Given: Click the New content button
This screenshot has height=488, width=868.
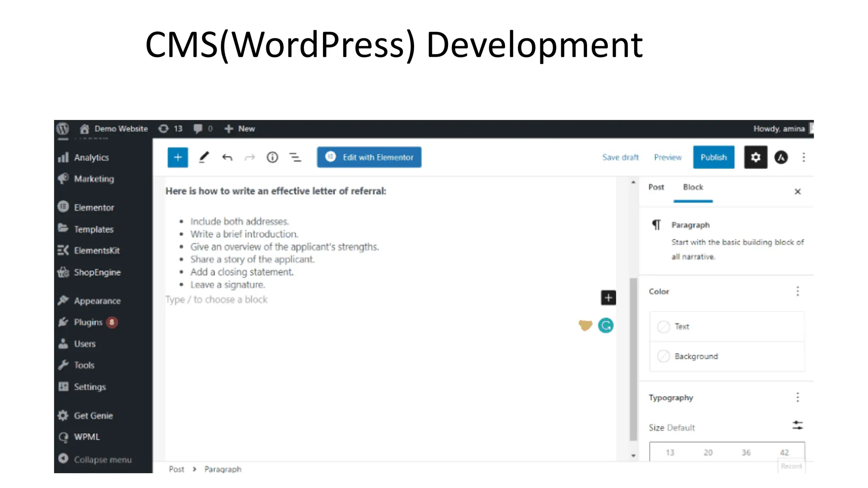Looking at the screenshot, I should click(x=239, y=129).
